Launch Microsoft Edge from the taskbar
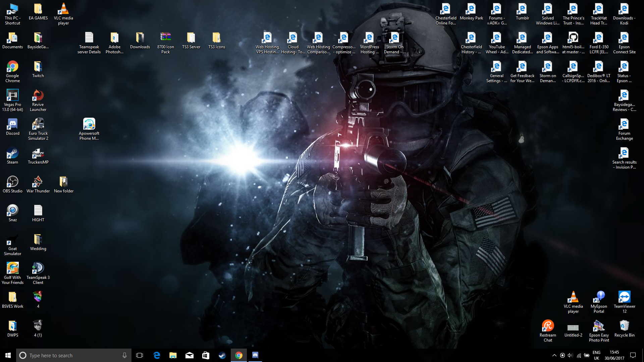The width and height of the screenshot is (644, 362). coord(157,355)
